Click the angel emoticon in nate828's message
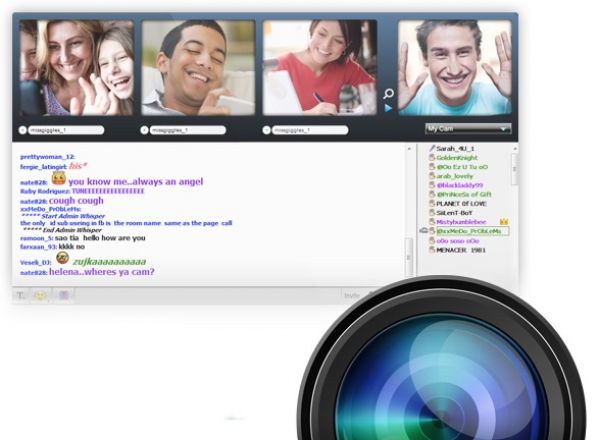Image resolution: width=600 pixels, height=440 pixels. [x=59, y=178]
